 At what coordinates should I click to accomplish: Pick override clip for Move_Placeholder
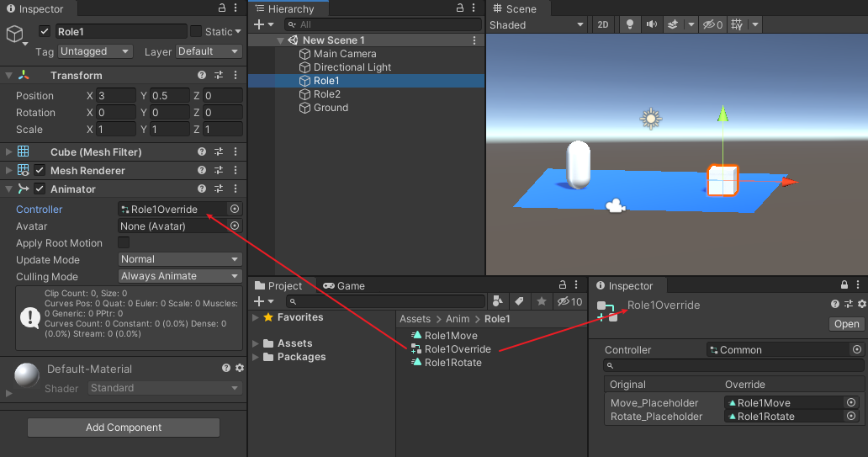[x=851, y=402]
